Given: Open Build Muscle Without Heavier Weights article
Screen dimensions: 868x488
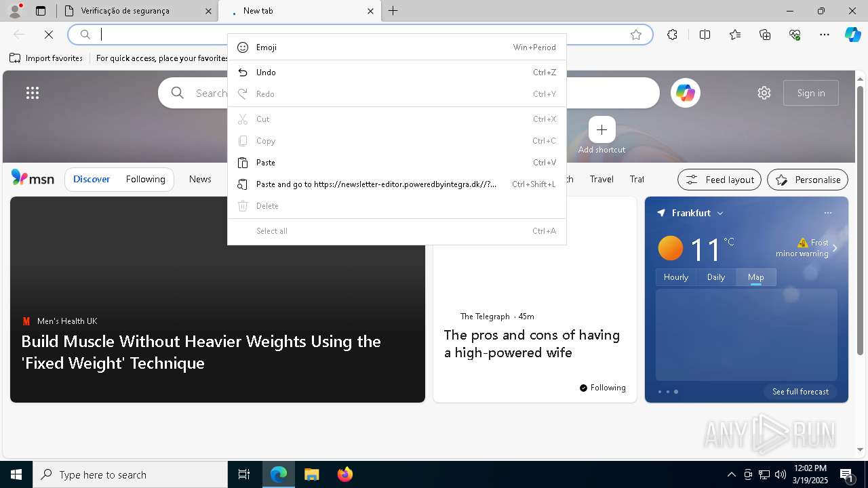Looking at the screenshot, I should pos(201,352).
